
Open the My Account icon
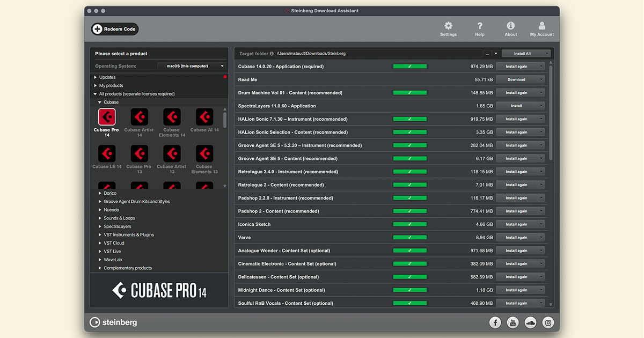click(542, 26)
